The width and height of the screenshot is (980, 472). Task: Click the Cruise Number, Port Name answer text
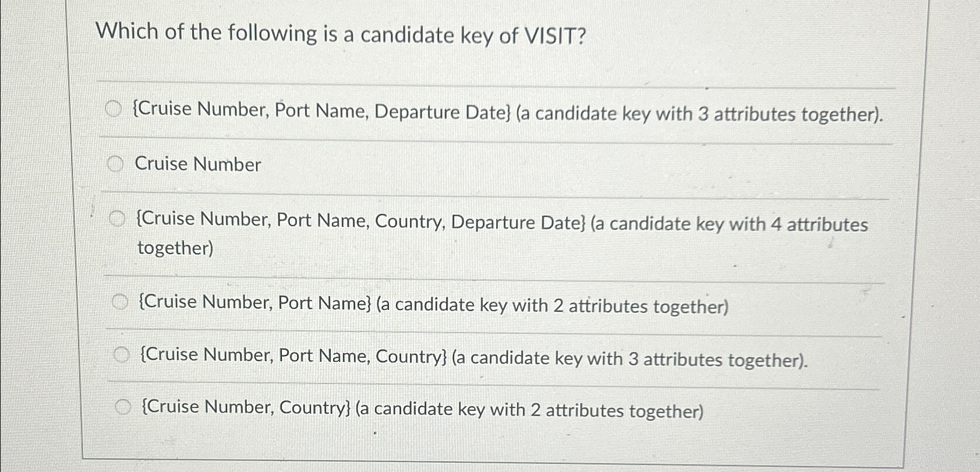coord(433,304)
